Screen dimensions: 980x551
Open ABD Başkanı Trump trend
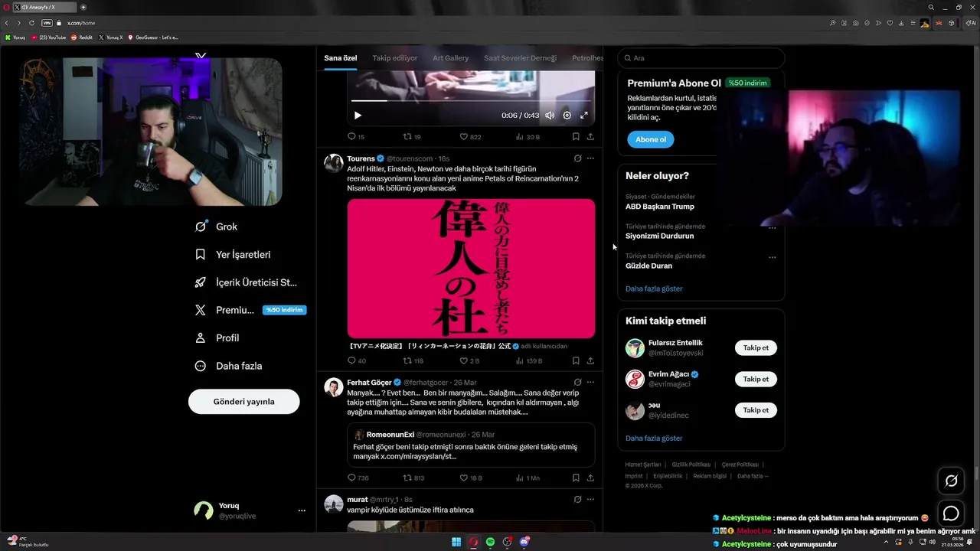660,207
